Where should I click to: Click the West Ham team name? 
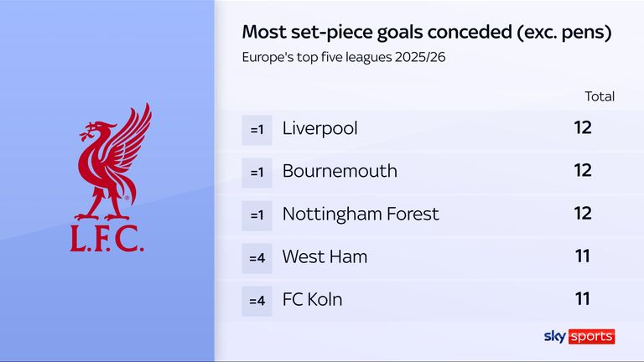pyautogui.click(x=325, y=257)
